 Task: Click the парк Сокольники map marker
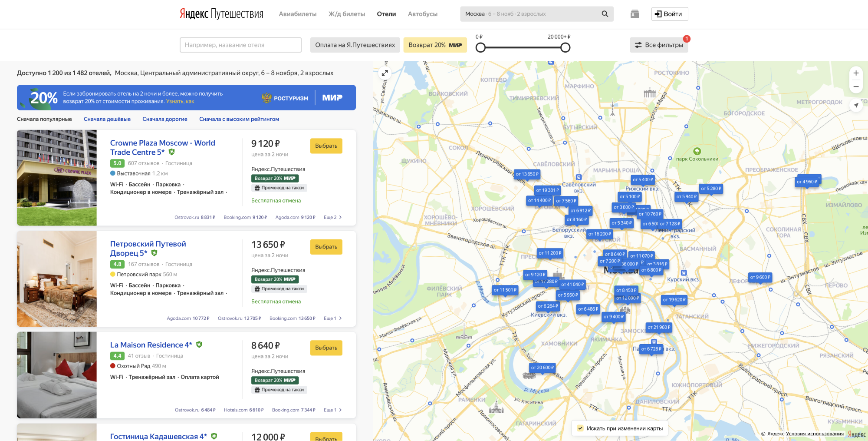(697, 151)
